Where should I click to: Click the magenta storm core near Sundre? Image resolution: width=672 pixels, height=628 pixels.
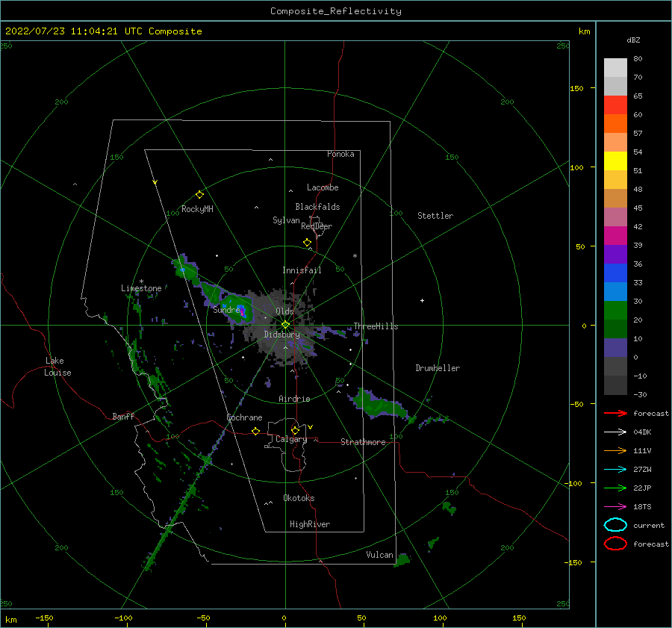pyautogui.click(x=242, y=312)
